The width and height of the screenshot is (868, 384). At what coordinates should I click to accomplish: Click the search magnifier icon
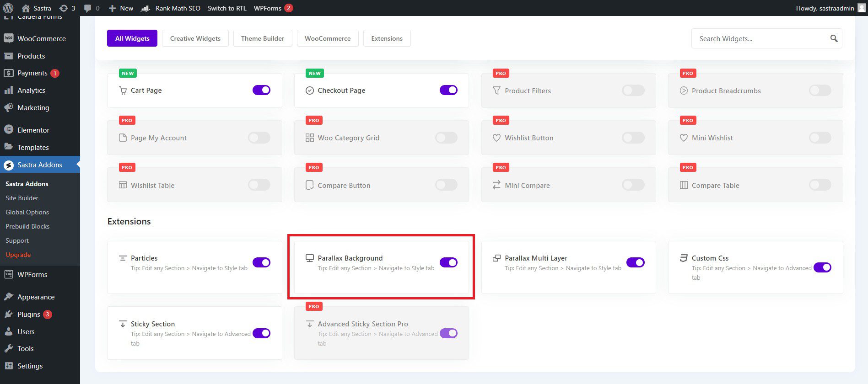(x=834, y=38)
